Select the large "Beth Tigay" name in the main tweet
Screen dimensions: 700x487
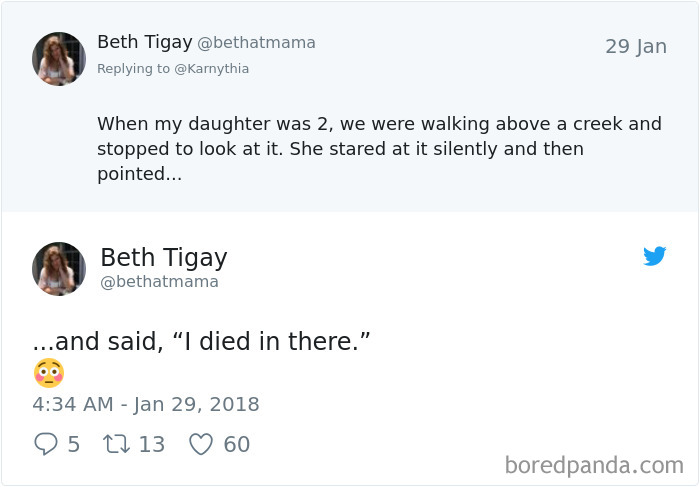point(164,257)
